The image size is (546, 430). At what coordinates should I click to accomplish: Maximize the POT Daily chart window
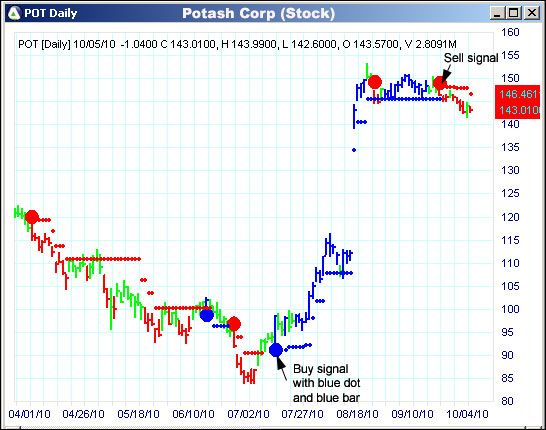pyautogui.click(x=514, y=13)
